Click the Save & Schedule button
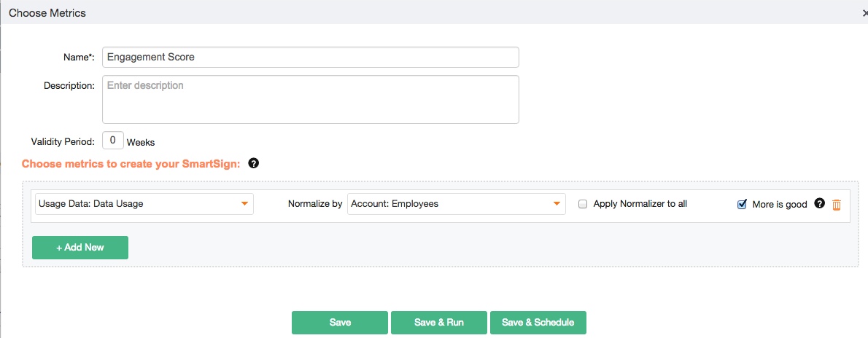The width and height of the screenshot is (868, 338). pyautogui.click(x=538, y=323)
